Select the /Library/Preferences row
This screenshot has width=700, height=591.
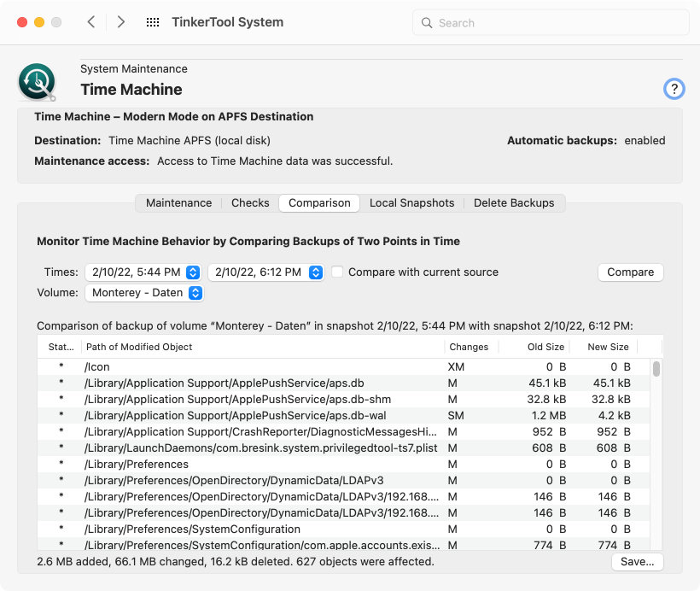tap(343, 464)
